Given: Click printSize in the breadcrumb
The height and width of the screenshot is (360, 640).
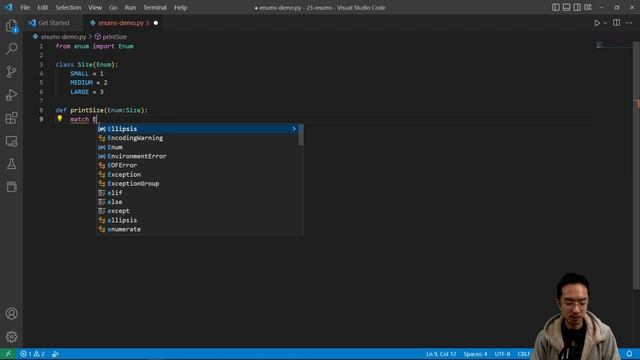Looking at the screenshot, I should click(x=115, y=37).
